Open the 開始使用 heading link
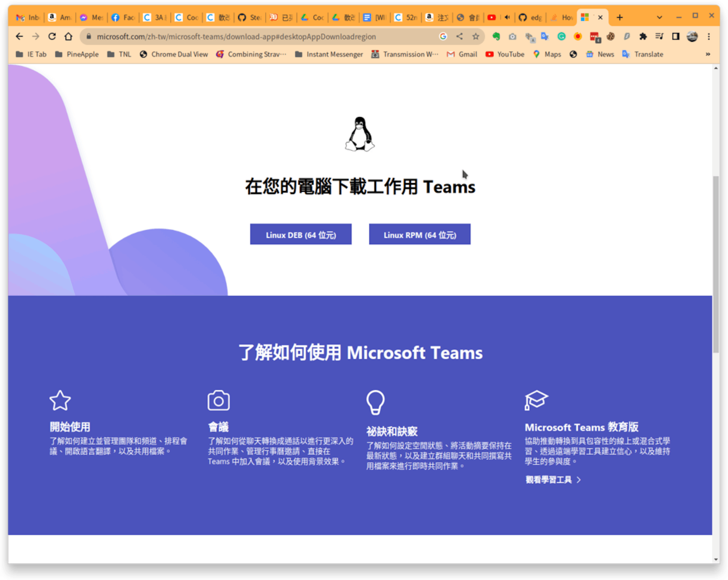Image resolution: width=728 pixels, height=580 pixels. point(70,427)
